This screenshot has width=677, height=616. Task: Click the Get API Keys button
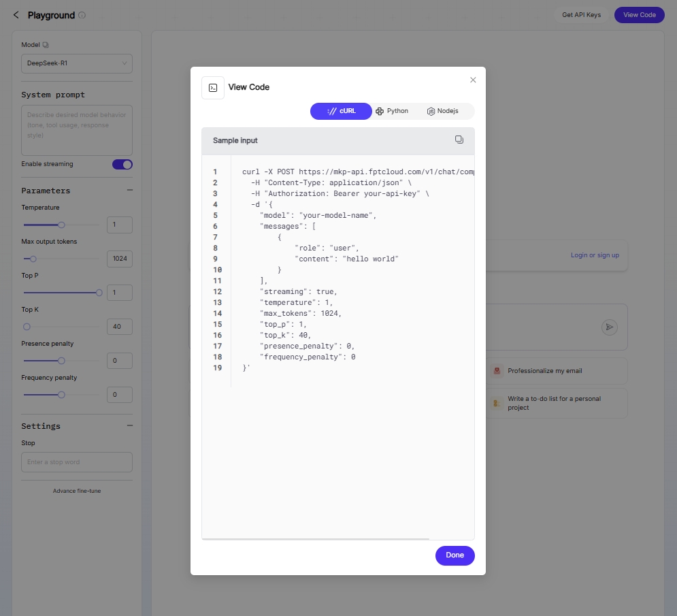click(581, 15)
